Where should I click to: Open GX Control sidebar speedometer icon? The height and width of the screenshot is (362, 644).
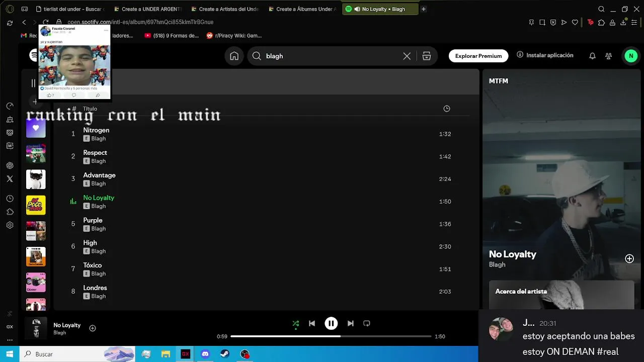10,106
